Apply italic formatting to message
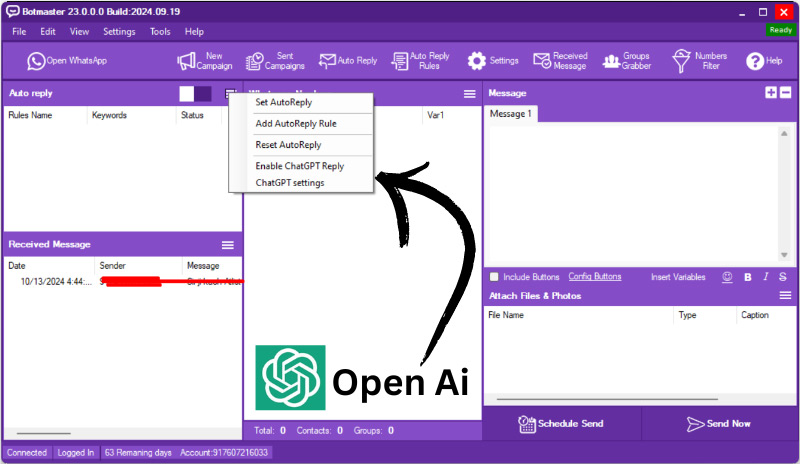This screenshot has width=800, height=464. click(765, 277)
